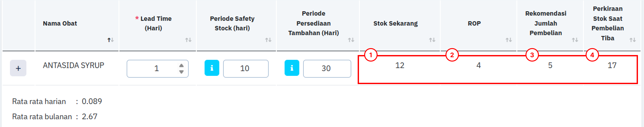Sort by Rekomendasi Jumlah Pembelian column
This screenshot has height=127, width=644.
[575, 40]
